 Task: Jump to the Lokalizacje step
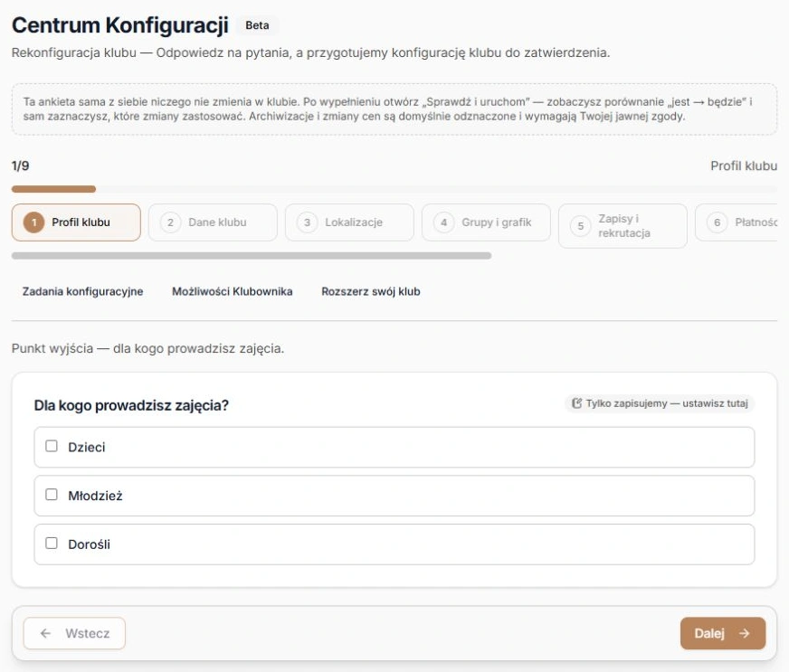click(349, 222)
